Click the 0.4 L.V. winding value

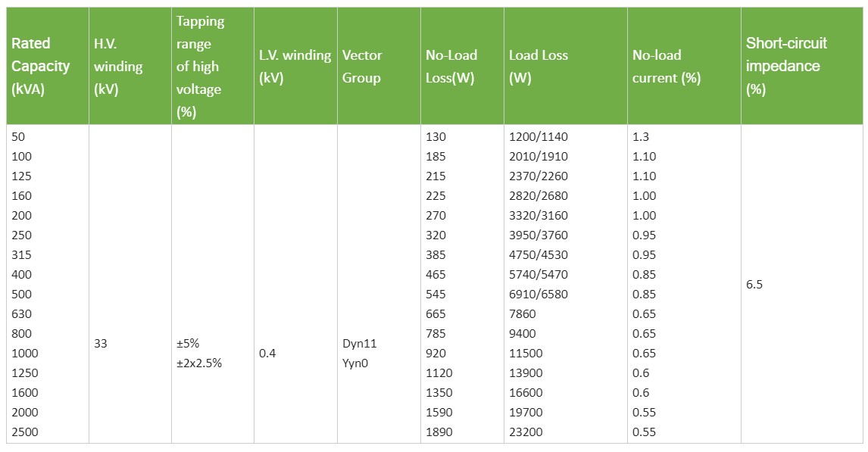pos(267,354)
